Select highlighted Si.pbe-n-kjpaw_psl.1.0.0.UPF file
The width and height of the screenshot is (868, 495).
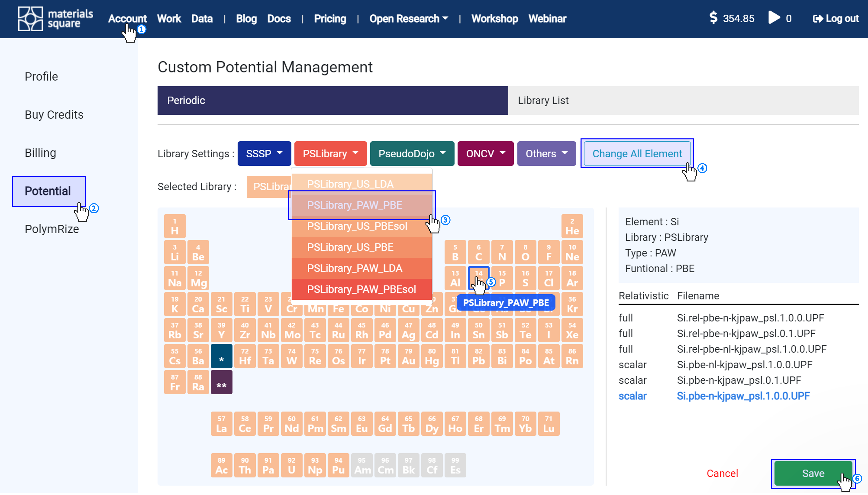[x=743, y=396]
